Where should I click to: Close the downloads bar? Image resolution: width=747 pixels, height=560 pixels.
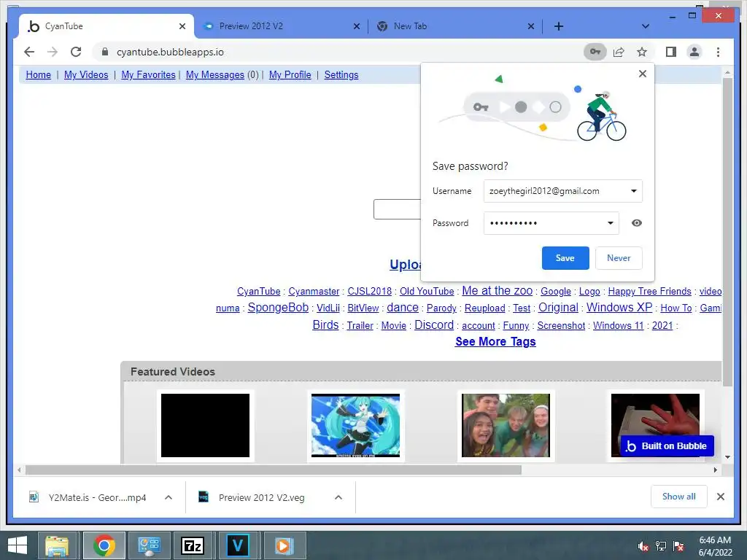pos(720,497)
